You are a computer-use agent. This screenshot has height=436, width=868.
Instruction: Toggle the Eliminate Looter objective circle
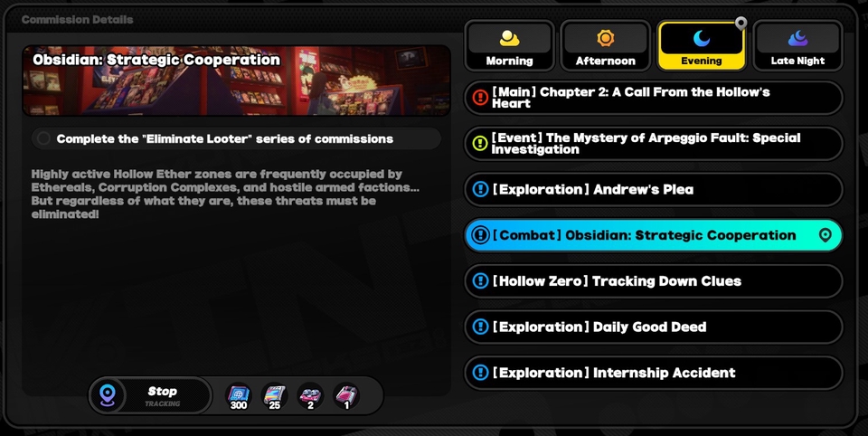tap(43, 139)
